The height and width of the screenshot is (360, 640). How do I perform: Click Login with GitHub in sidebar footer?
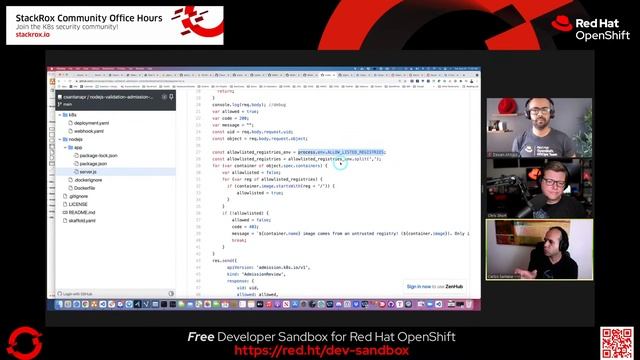75,294
